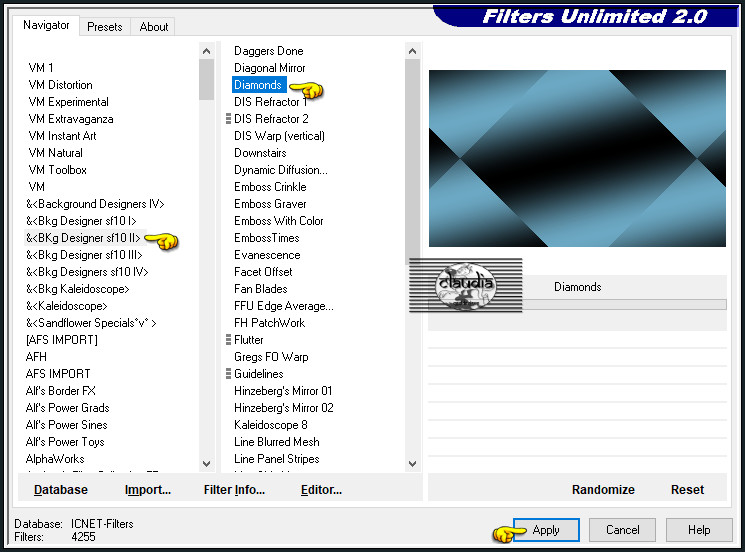The image size is (745, 552).
Task: Select FH PatchWork filter
Action: point(269,323)
